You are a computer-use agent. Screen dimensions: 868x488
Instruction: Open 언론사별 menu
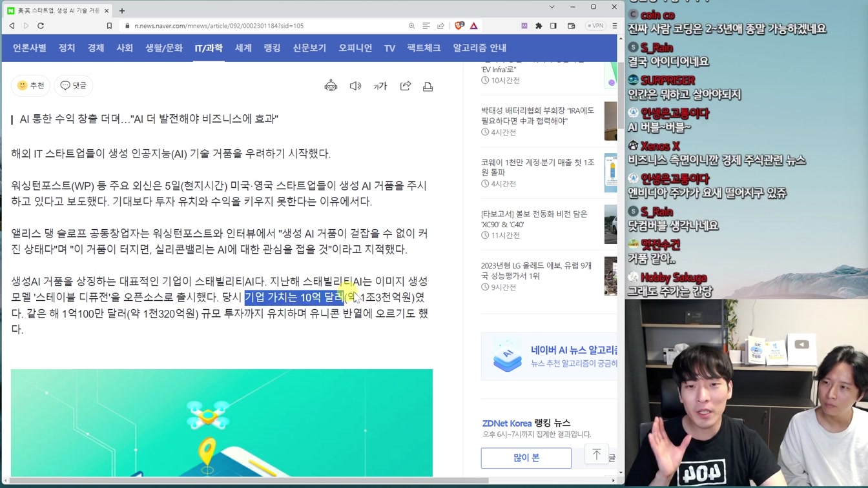point(30,48)
